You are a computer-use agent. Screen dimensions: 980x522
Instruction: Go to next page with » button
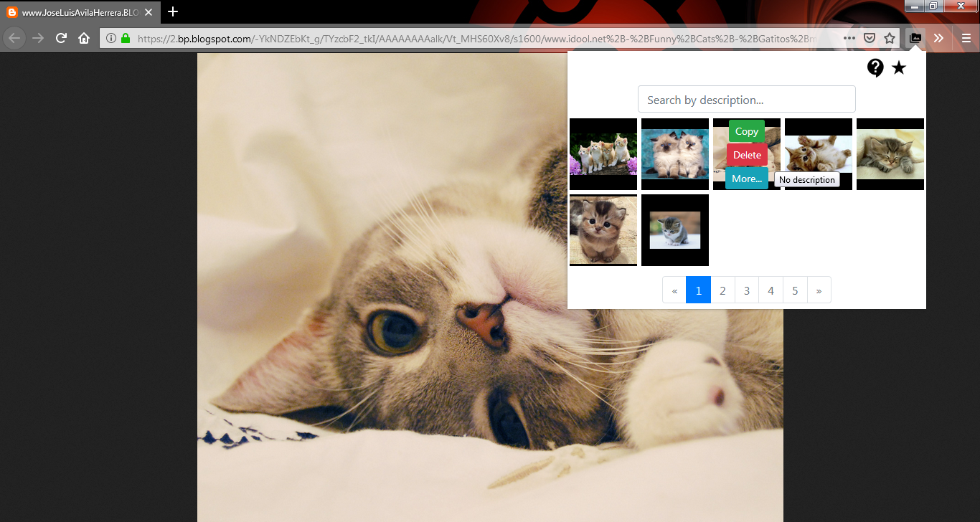coord(819,290)
